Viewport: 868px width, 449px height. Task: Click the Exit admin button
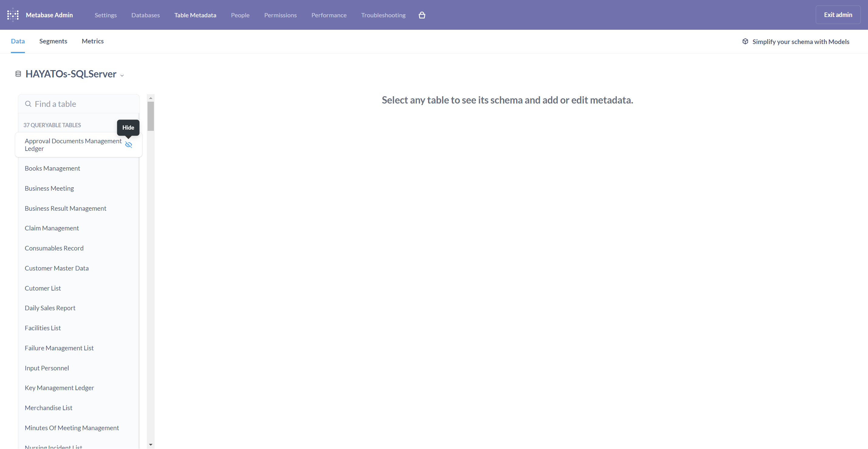pyautogui.click(x=838, y=15)
